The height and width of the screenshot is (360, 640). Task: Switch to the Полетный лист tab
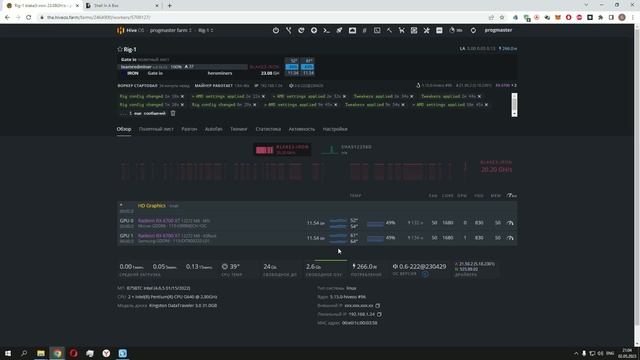(x=156, y=129)
